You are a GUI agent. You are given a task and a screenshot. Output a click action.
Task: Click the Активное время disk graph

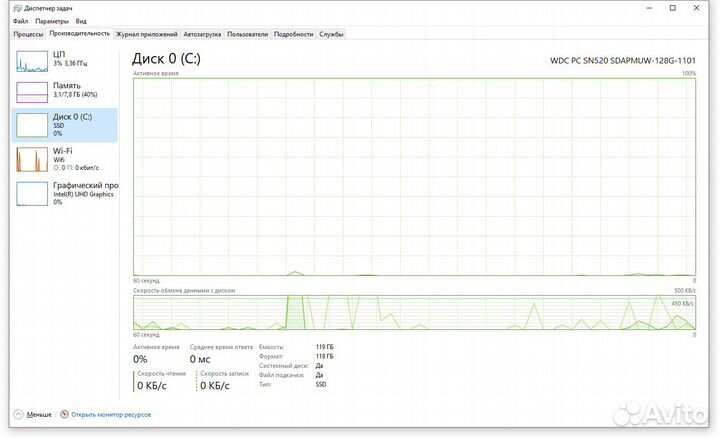414,175
